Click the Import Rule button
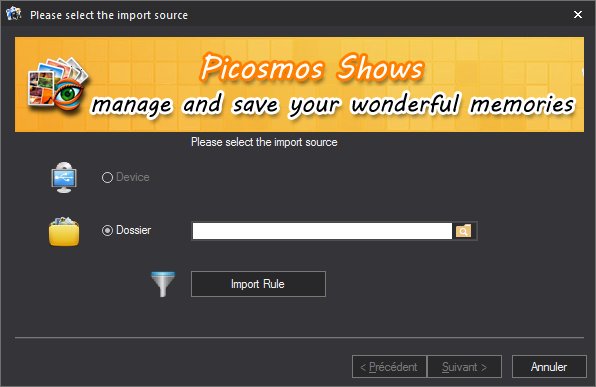The height and width of the screenshot is (387, 596). click(258, 284)
